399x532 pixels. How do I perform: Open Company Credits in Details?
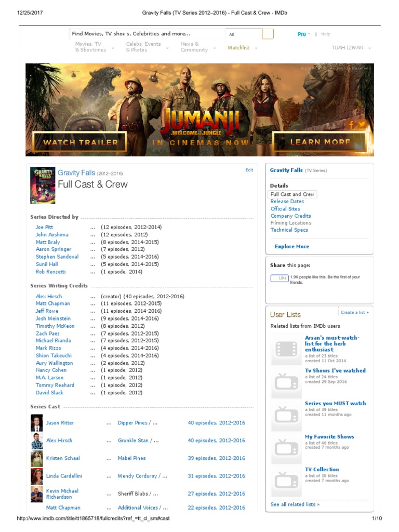tap(291, 216)
